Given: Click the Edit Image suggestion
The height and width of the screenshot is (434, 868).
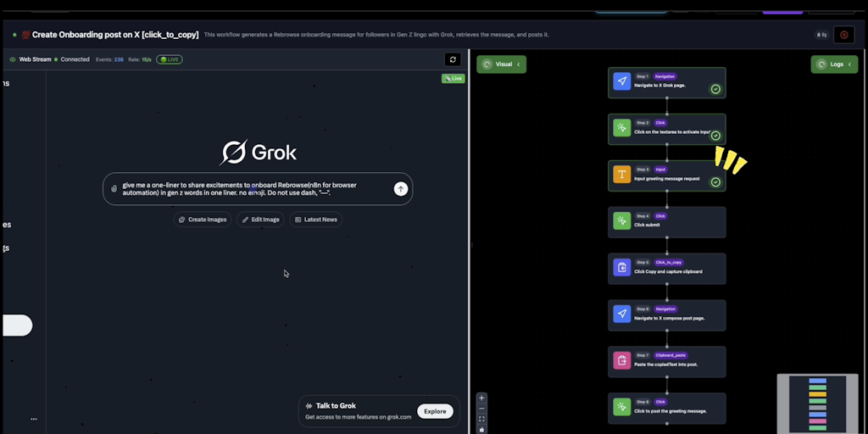Looking at the screenshot, I should point(260,220).
